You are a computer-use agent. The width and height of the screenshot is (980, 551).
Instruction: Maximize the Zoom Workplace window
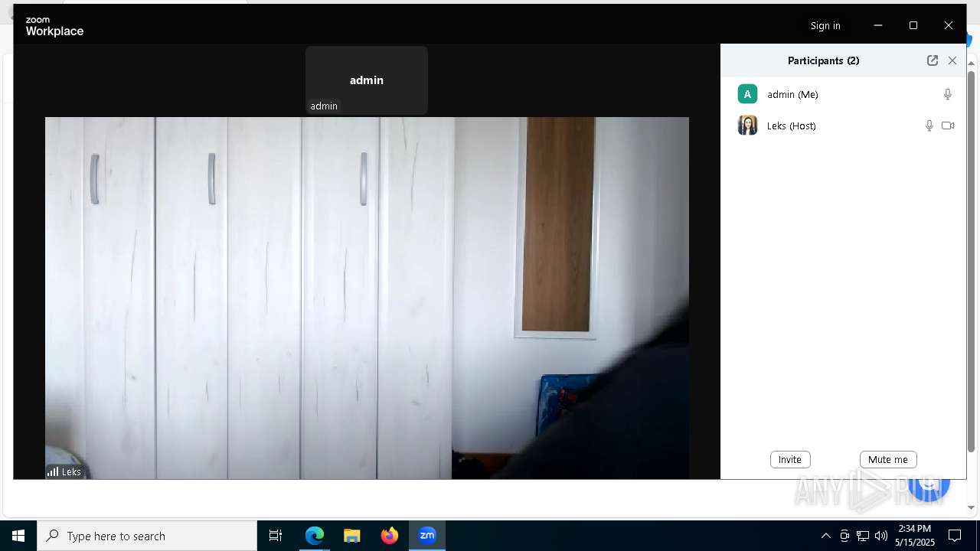tap(913, 25)
